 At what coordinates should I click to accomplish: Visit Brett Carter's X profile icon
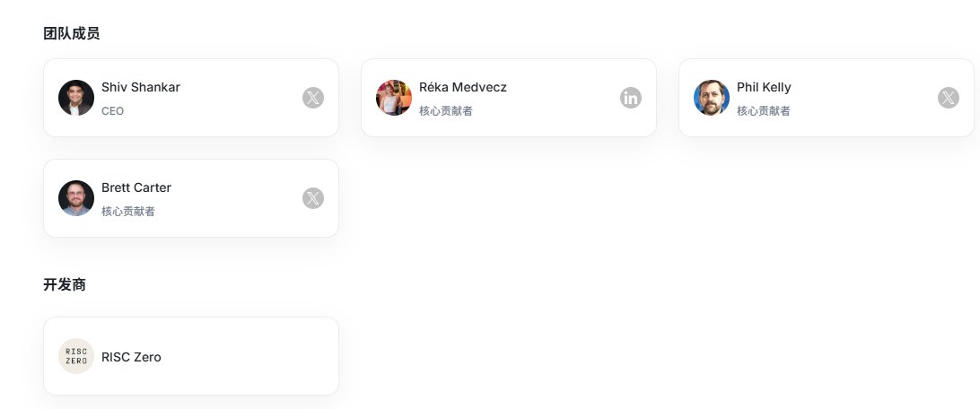[x=312, y=198]
